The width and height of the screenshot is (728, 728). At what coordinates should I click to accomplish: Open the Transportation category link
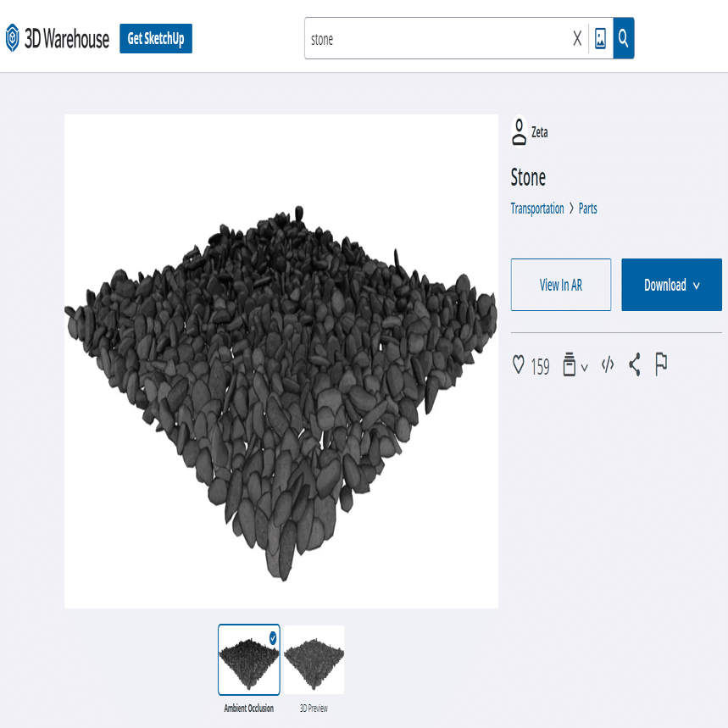click(x=537, y=208)
